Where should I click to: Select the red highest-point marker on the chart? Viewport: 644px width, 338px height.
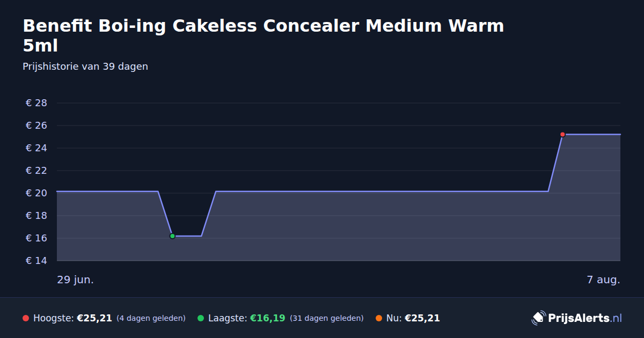(x=562, y=135)
